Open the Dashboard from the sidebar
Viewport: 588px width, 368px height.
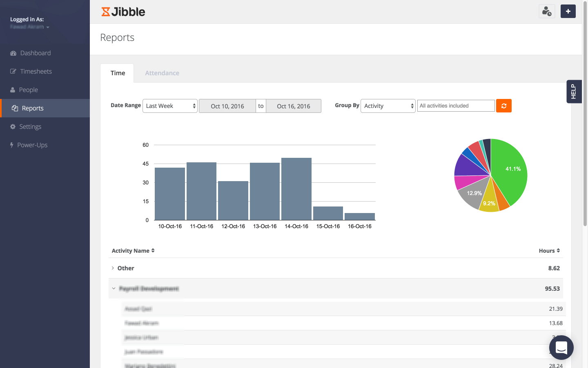click(x=35, y=53)
